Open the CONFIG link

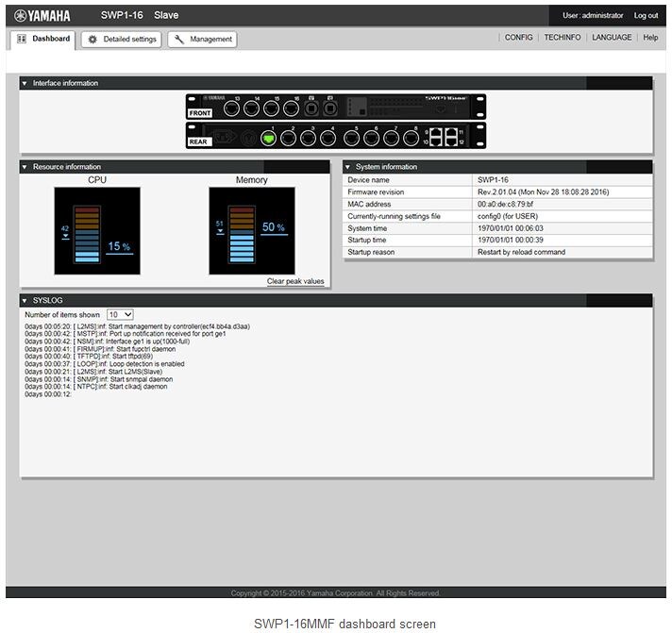point(518,38)
